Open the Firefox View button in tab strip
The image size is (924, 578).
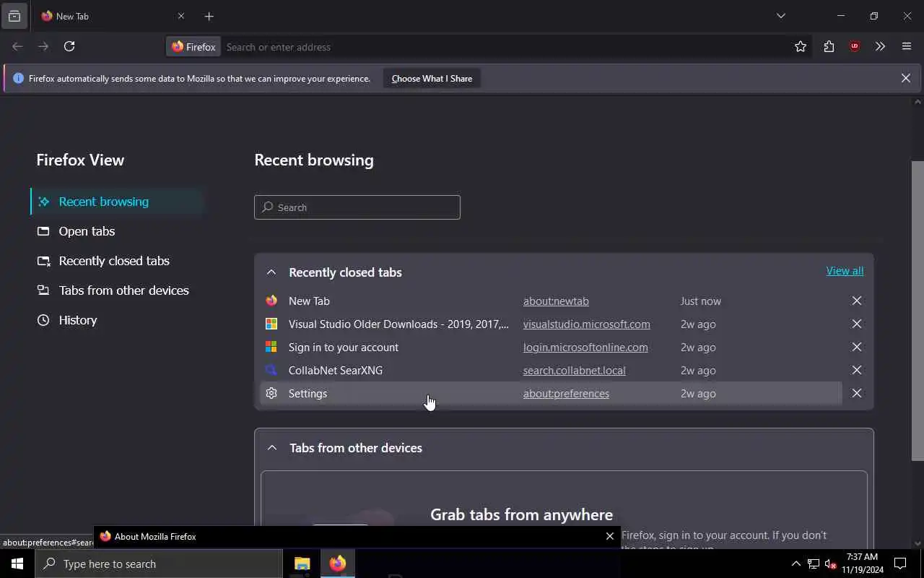click(14, 16)
